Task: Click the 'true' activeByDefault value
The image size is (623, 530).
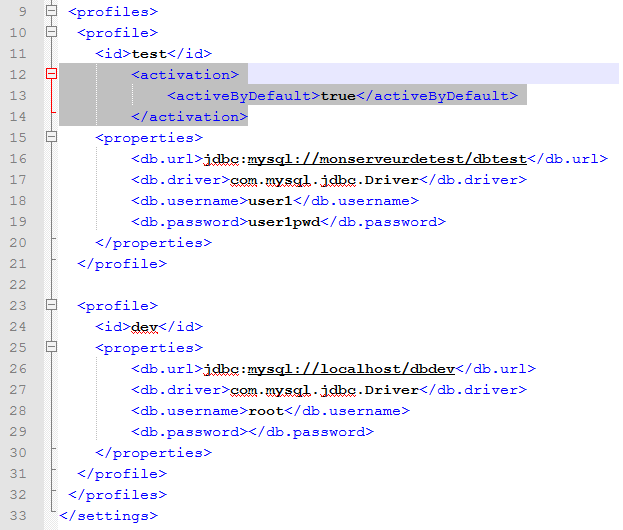Action: [x=338, y=96]
